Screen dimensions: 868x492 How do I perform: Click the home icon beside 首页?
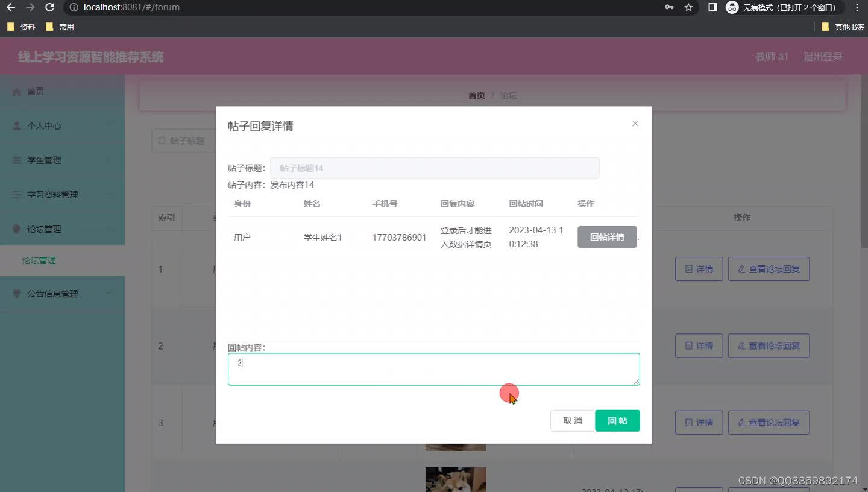coord(17,92)
